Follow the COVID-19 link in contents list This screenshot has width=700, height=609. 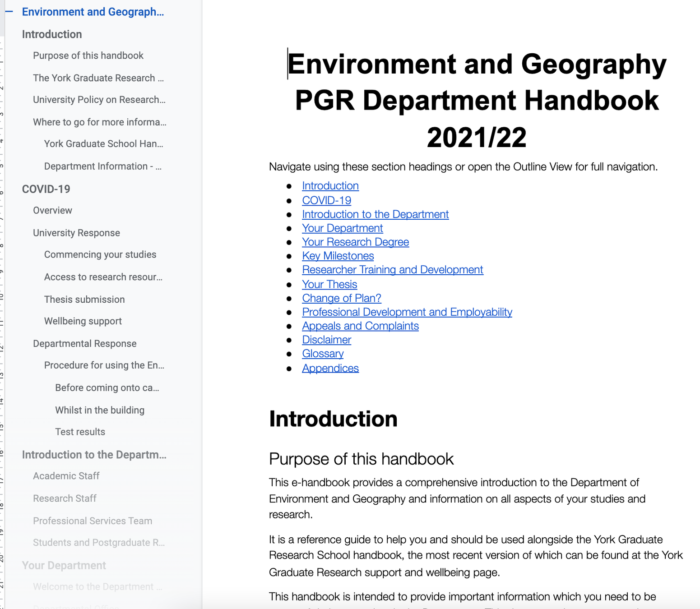coord(327,200)
